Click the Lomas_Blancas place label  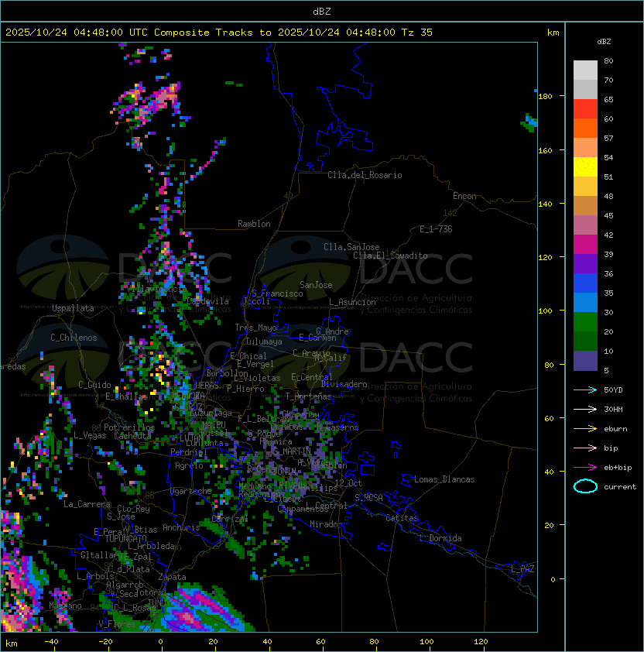[444, 479]
